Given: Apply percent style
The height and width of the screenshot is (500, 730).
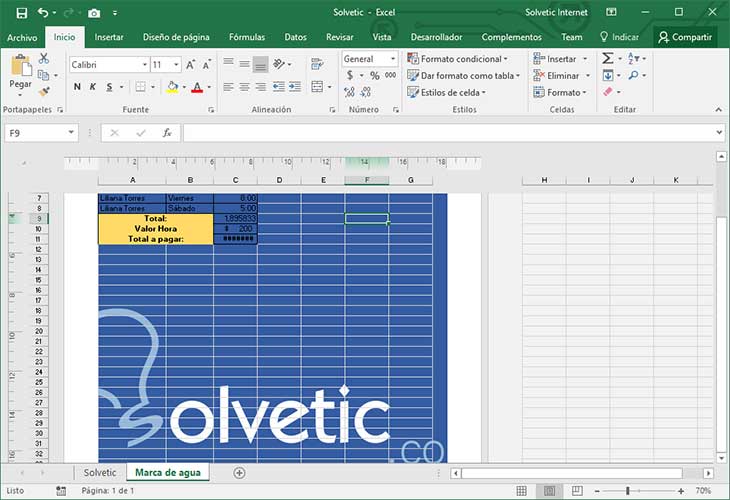Looking at the screenshot, I should click(375, 75).
